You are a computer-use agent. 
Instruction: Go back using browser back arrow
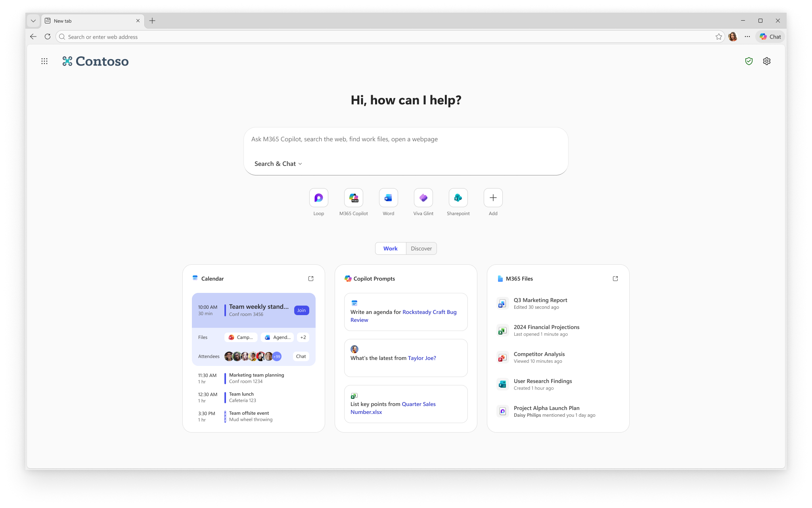[33, 37]
